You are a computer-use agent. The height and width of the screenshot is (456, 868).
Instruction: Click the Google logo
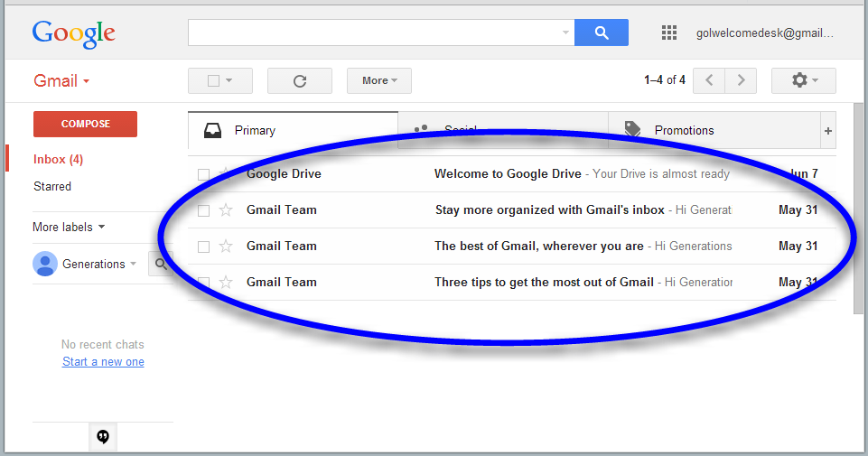pyautogui.click(x=74, y=34)
